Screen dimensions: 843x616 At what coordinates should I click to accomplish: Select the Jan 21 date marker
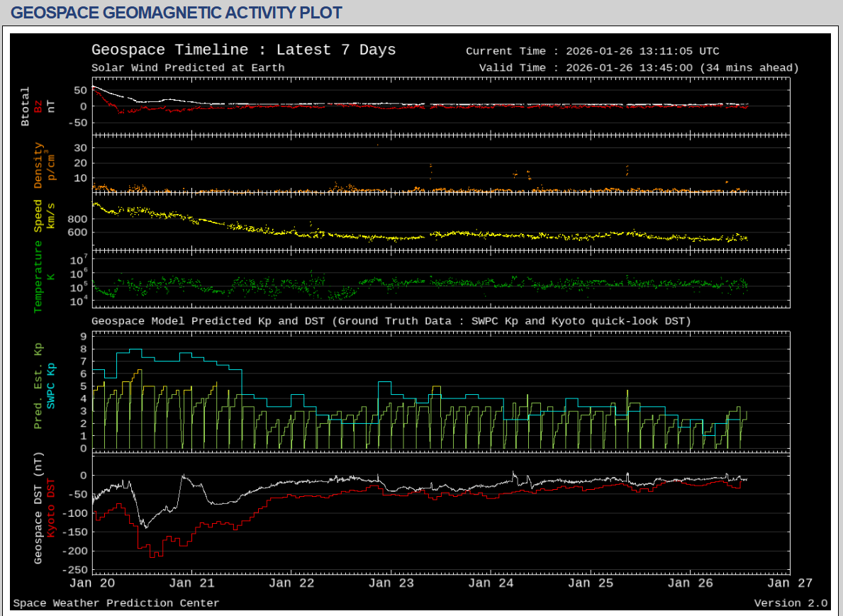[x=191, y=583]
